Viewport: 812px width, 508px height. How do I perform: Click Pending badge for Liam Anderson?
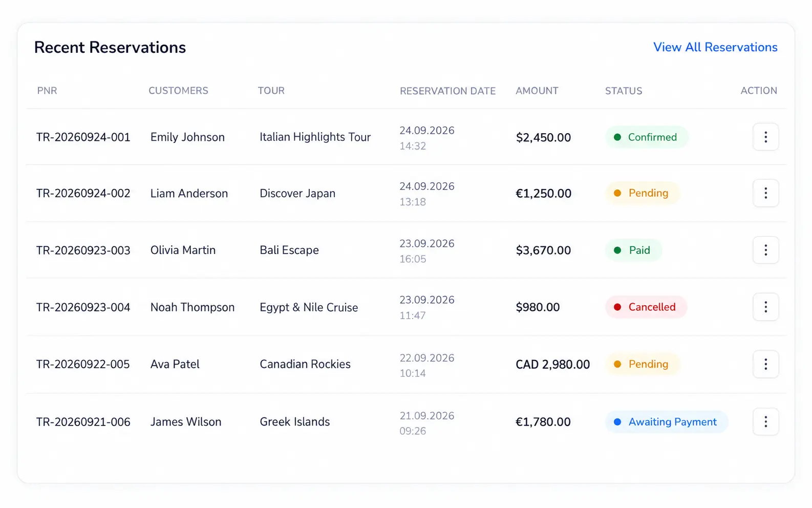(x=643, y=193)
